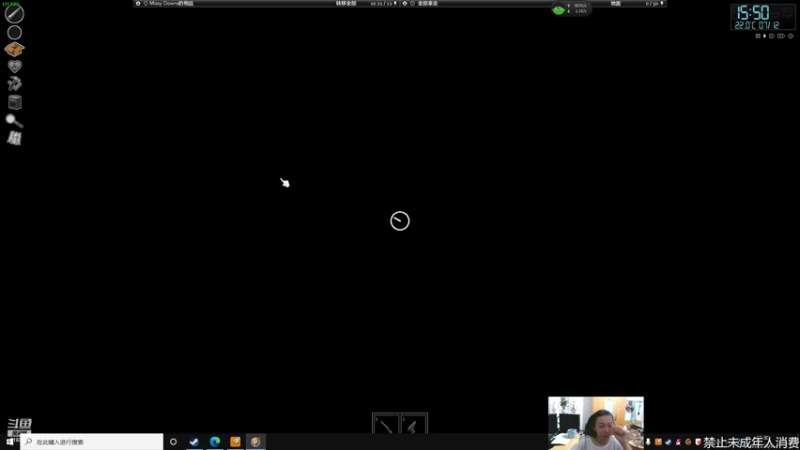Open the orange app on taskbar
Screen dimensions: 800x450
[x=235, y=442]
